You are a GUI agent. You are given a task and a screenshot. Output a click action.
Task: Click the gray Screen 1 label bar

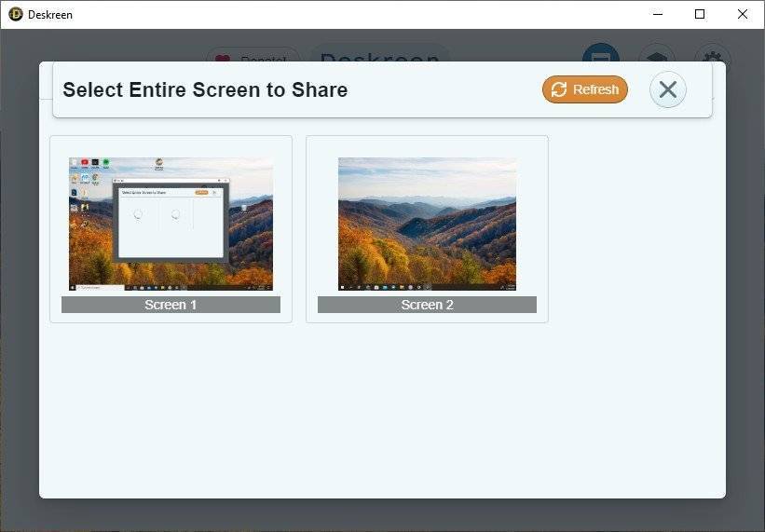coord(171,305)
